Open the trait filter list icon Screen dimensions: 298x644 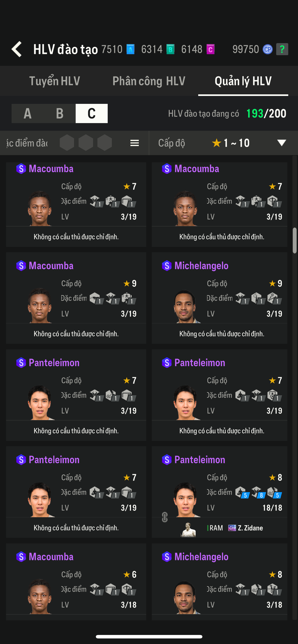click(135, 143)
